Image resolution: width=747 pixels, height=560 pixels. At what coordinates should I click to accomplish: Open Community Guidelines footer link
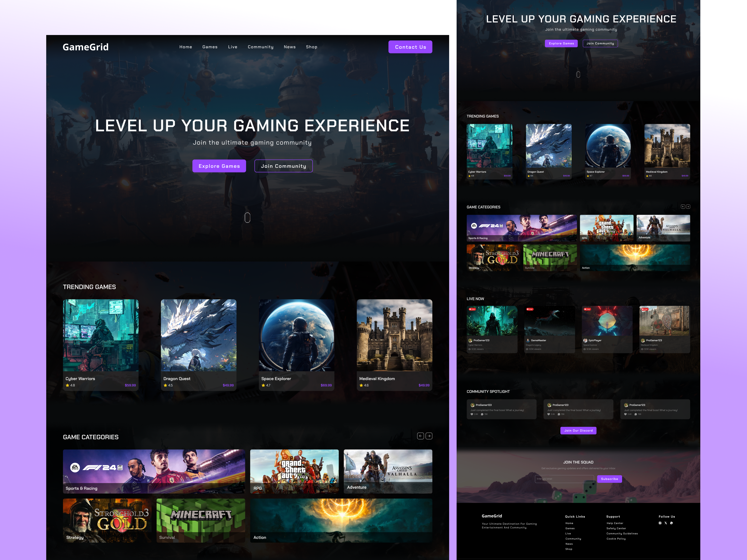click(x=622, y=534)
